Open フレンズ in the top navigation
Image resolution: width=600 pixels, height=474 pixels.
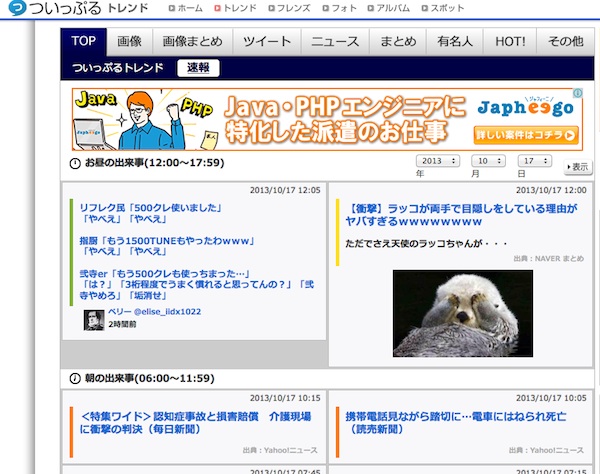[290, 9]
